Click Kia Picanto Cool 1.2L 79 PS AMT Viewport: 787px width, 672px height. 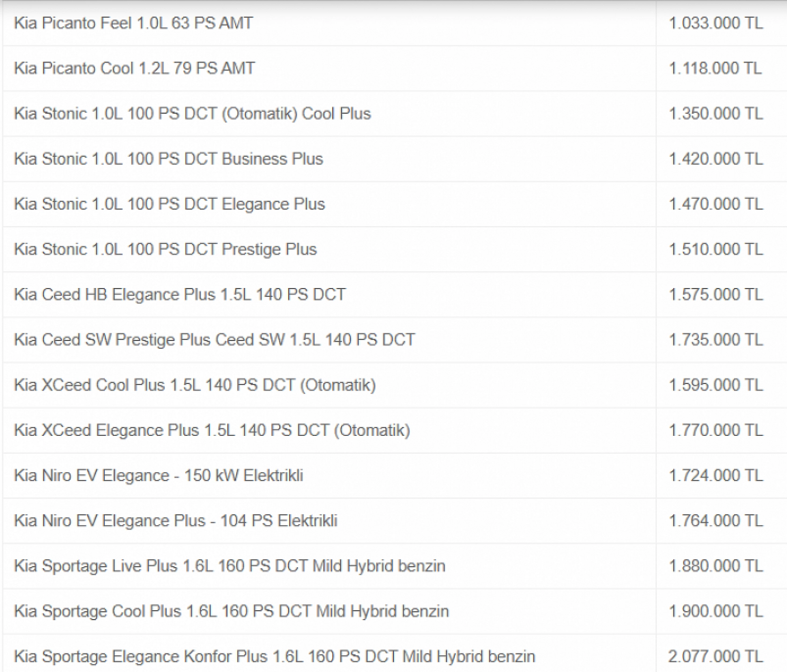click(x=134, y=68)
